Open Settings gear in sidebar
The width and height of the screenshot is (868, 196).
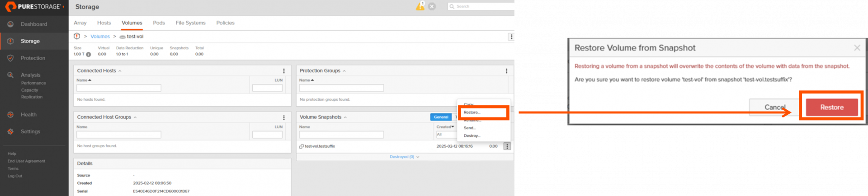(x=10, y=132)
